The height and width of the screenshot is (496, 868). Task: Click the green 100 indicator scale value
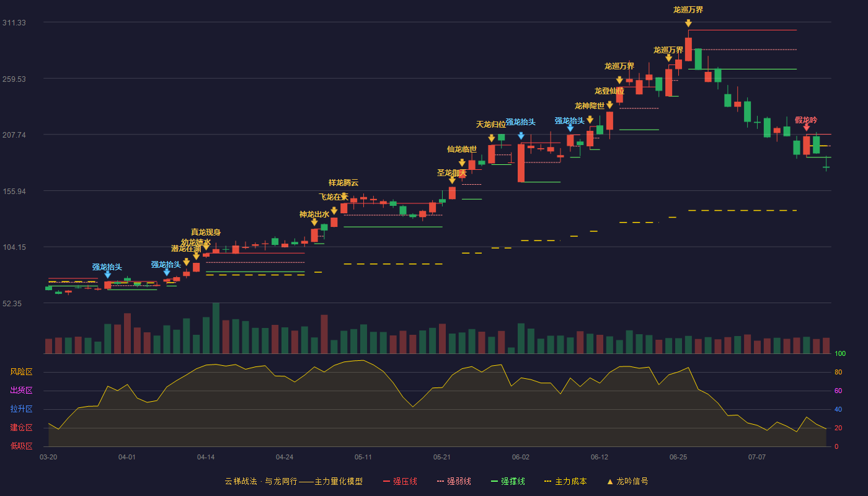click(840, 354)
